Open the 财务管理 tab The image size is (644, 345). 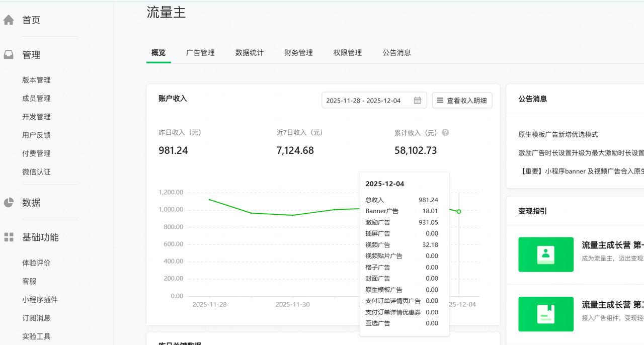coord(298,53)
